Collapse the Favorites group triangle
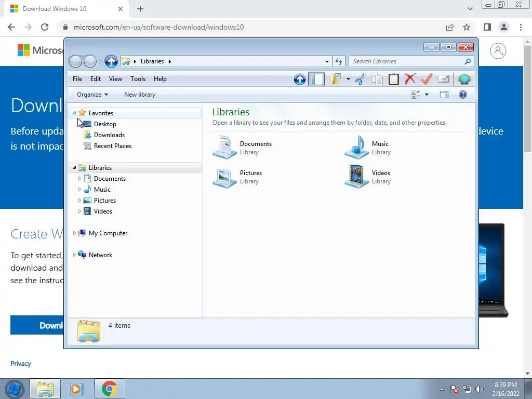 [74, 113]
